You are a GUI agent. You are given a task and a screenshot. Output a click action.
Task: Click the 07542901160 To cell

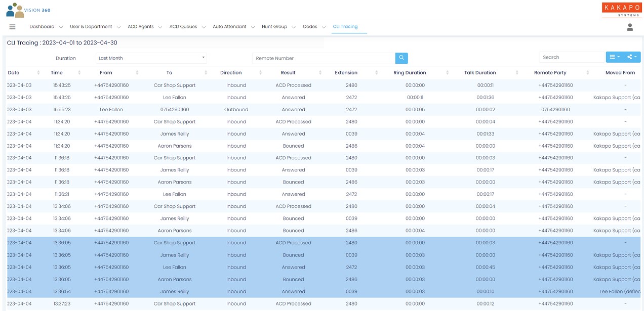pos(175,110)
